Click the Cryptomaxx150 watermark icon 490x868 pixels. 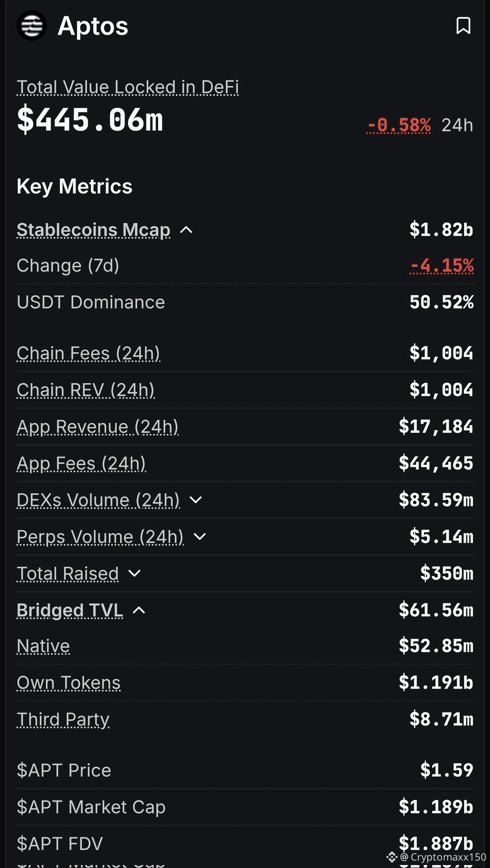pyautogui.click(x=391, y=857)
